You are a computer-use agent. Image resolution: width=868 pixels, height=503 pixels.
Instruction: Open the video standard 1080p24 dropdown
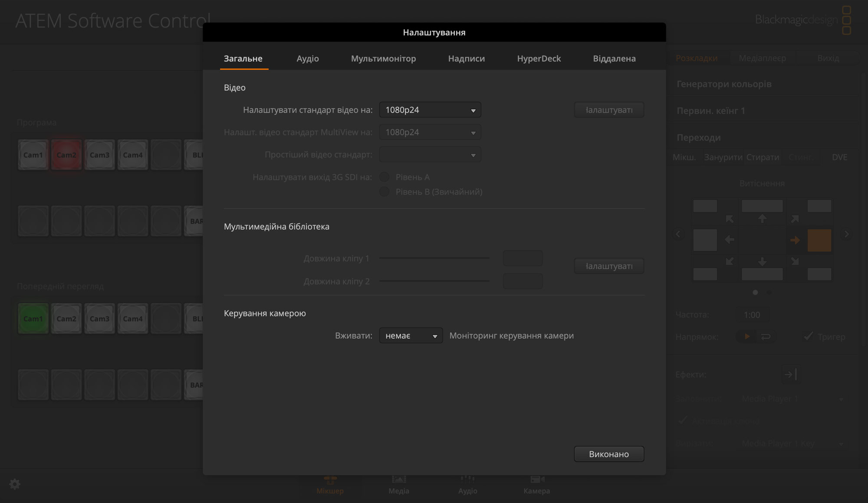pyautogui.click(x=430, y=110)
